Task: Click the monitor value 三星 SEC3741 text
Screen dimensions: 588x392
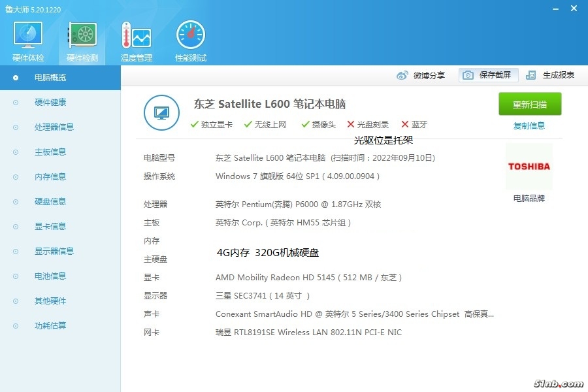Action: [x=263, y=296]
